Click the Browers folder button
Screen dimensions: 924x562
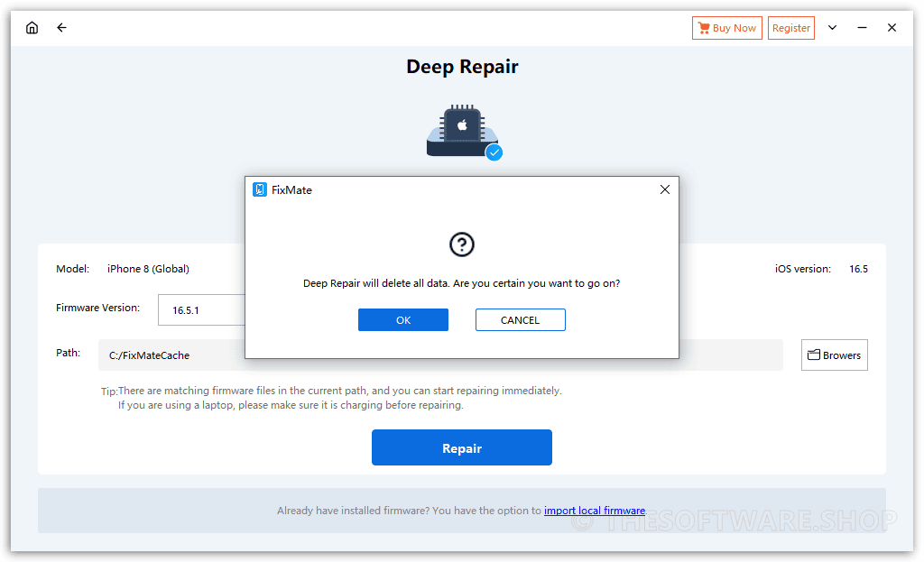[x=834, y=355]
